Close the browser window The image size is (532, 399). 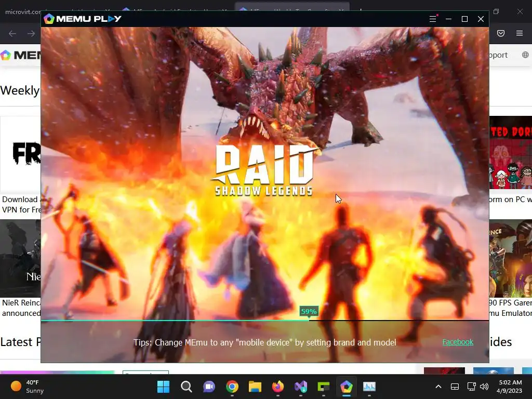520,11
